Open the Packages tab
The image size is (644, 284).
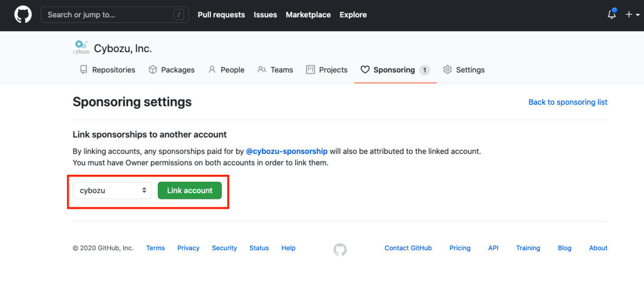click(x=172, y=70)
